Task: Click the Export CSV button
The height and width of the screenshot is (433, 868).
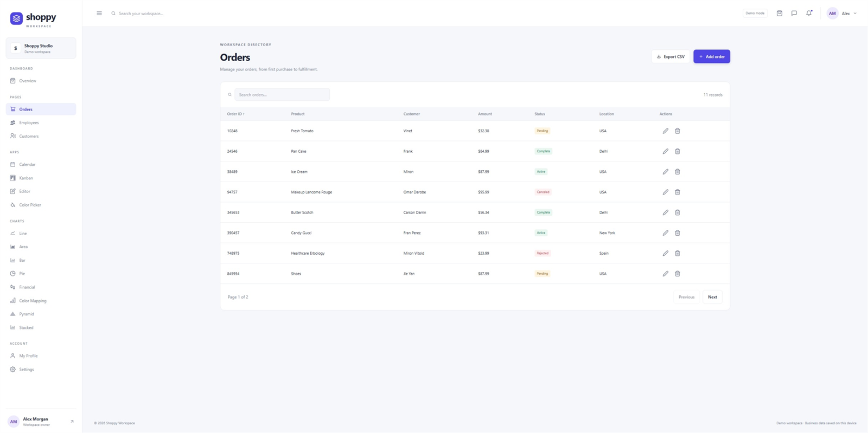Action: pyautogui.click(x=671, y=56)
